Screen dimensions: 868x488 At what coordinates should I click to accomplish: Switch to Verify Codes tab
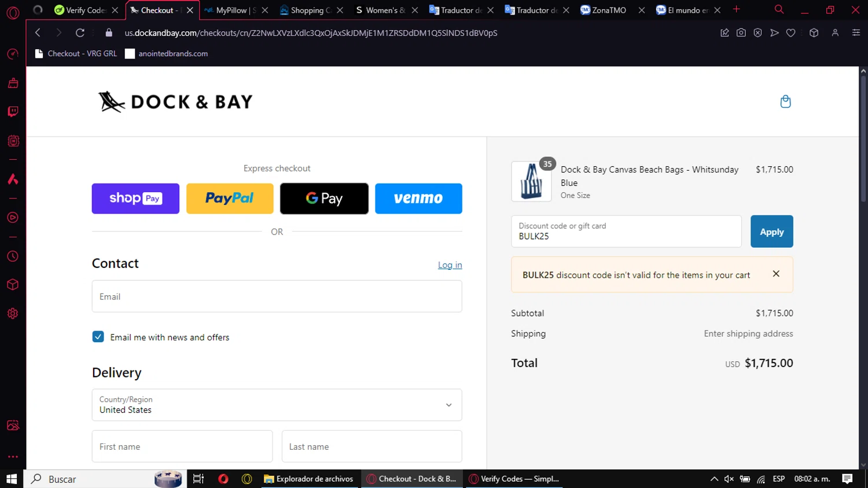[86, 10]
